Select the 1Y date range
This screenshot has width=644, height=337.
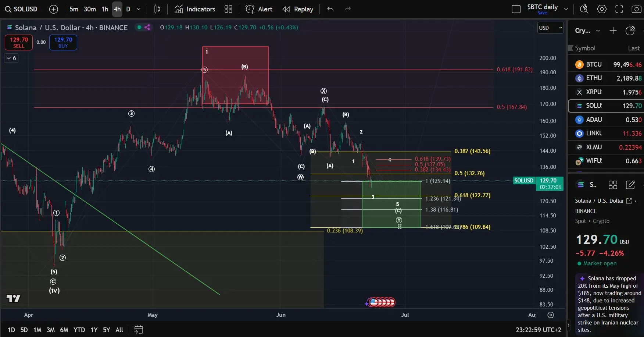click(94, 330)
